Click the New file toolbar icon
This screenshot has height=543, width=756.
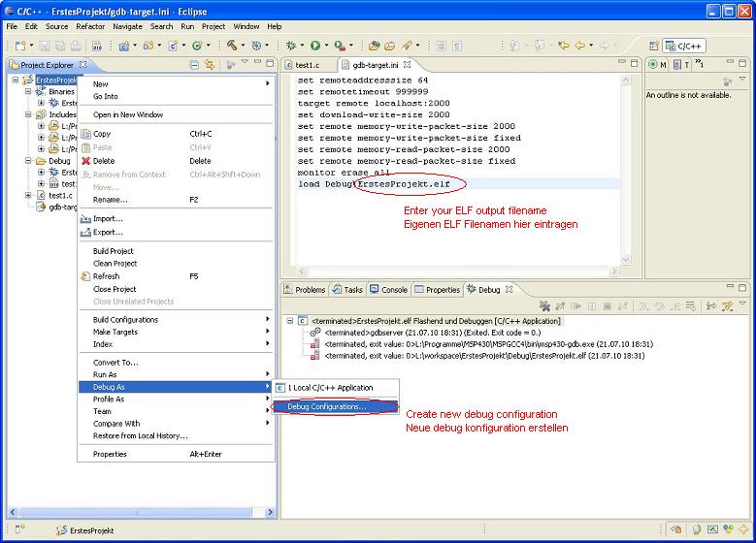tap(20, 46)
